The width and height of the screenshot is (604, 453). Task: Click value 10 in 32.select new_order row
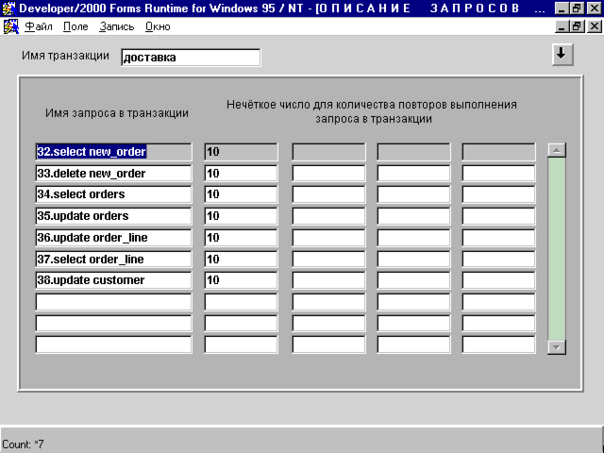241,152
